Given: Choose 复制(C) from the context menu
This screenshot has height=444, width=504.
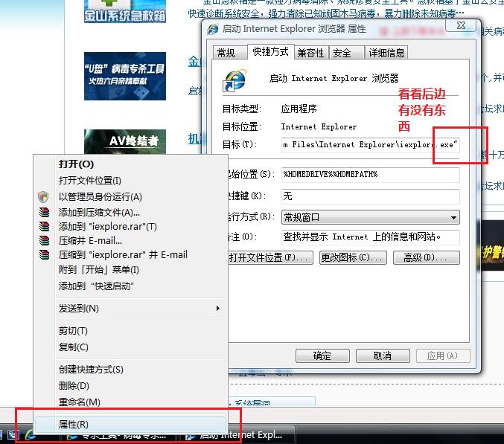Looking at the screenshot, I should [73, 347].
